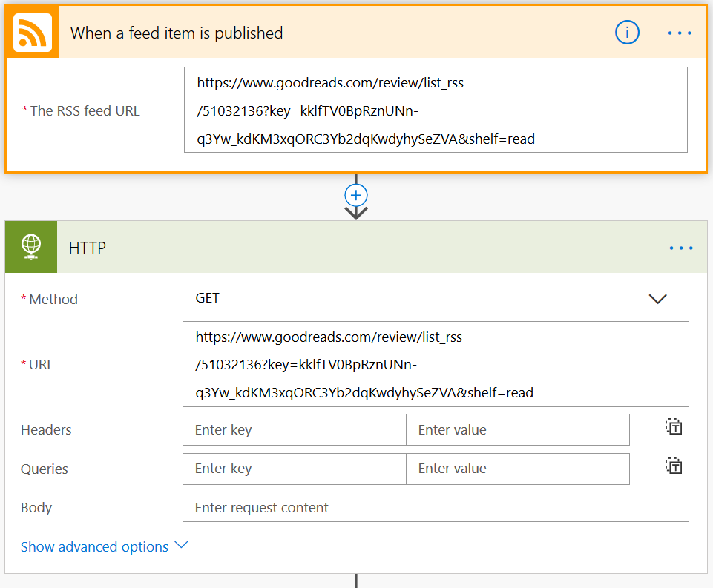Edit the RSS feed URL field

[x=436, y=110]
